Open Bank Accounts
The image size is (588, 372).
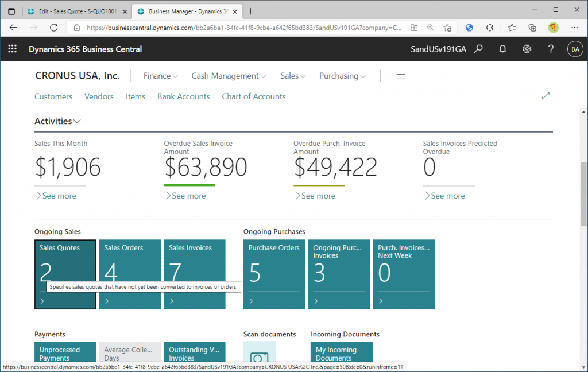point(183,96)
